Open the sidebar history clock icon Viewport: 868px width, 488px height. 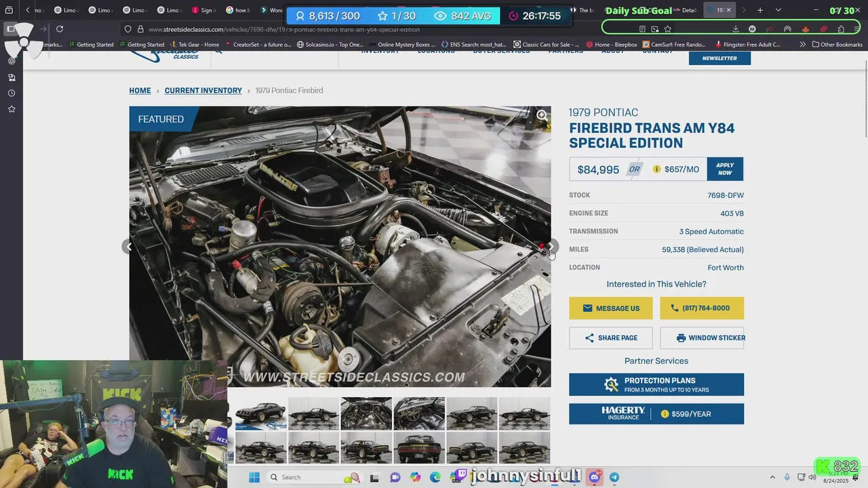[x=12, y=94]
